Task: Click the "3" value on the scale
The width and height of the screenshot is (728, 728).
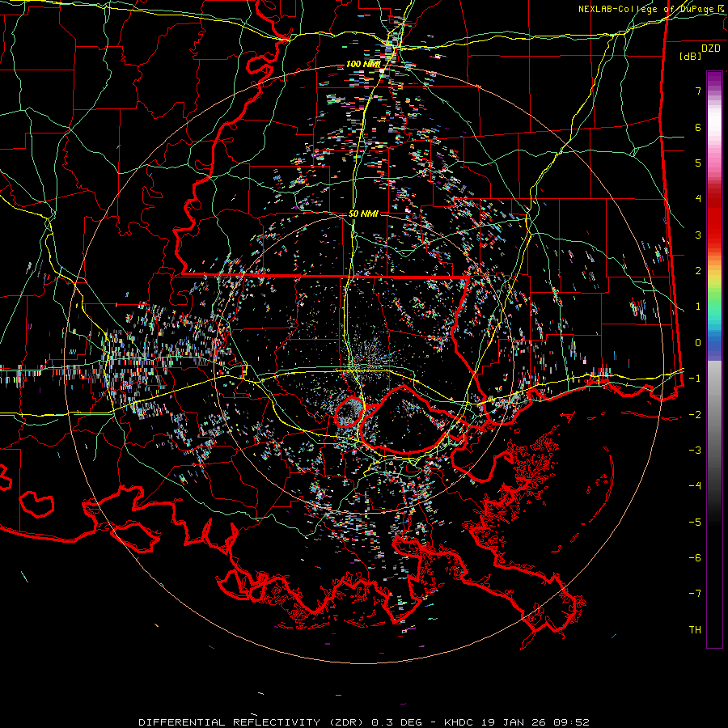Action: point(698,235)
